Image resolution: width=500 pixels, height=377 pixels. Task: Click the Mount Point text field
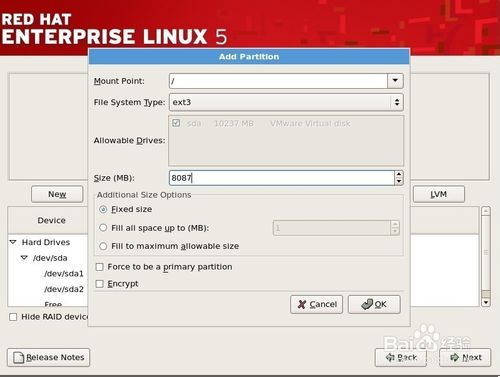278,81
